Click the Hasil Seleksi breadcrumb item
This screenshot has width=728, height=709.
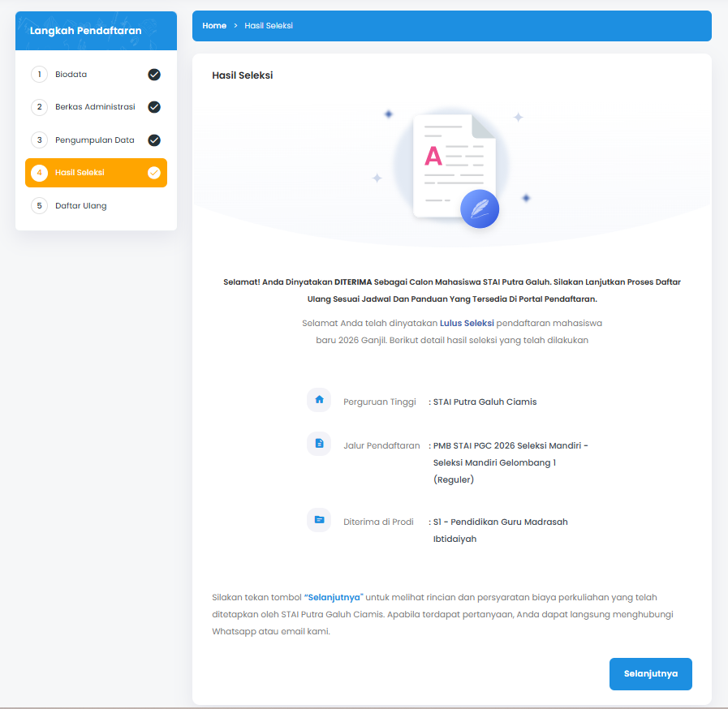269,26
